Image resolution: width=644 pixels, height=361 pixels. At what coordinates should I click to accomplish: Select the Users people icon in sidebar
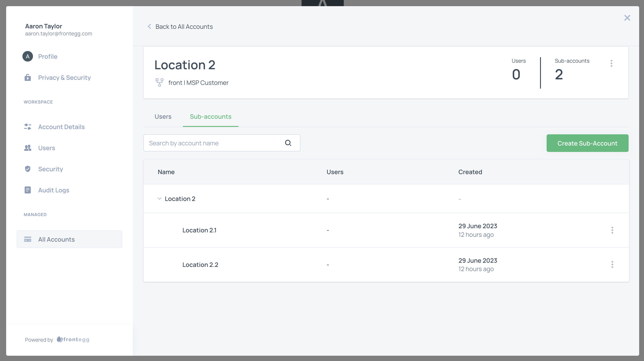(27, 148)
